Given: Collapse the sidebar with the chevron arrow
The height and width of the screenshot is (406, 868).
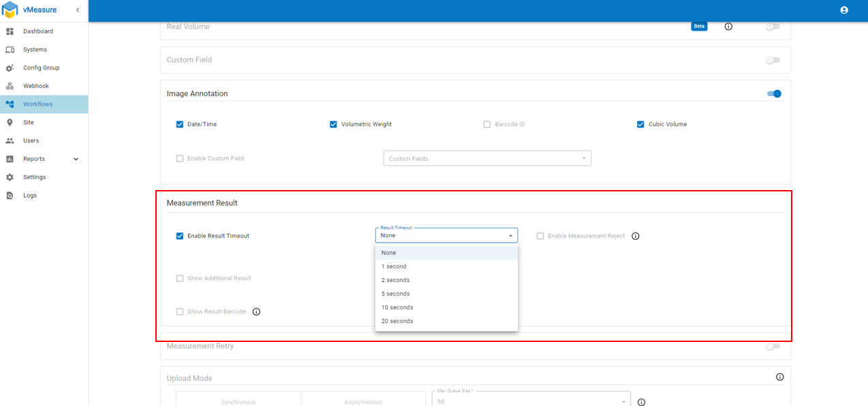Looking at the screenshot, I should click(78, 10).
